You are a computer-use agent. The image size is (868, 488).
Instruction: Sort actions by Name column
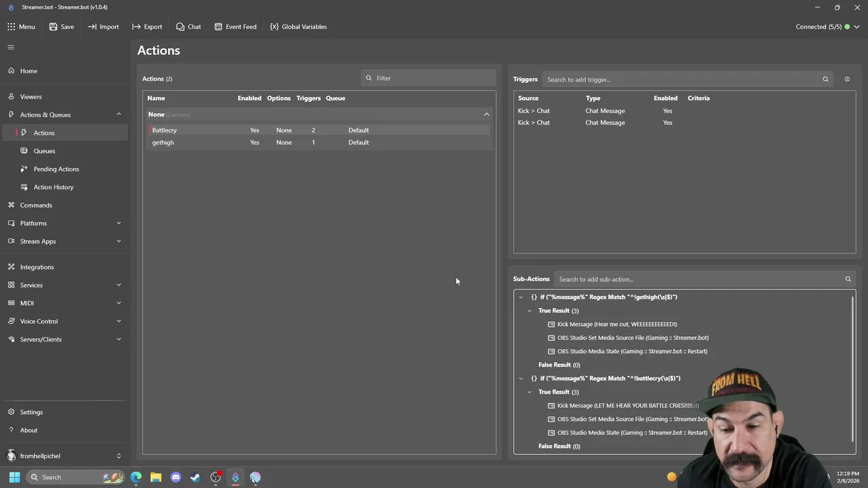tap(156, 98)
